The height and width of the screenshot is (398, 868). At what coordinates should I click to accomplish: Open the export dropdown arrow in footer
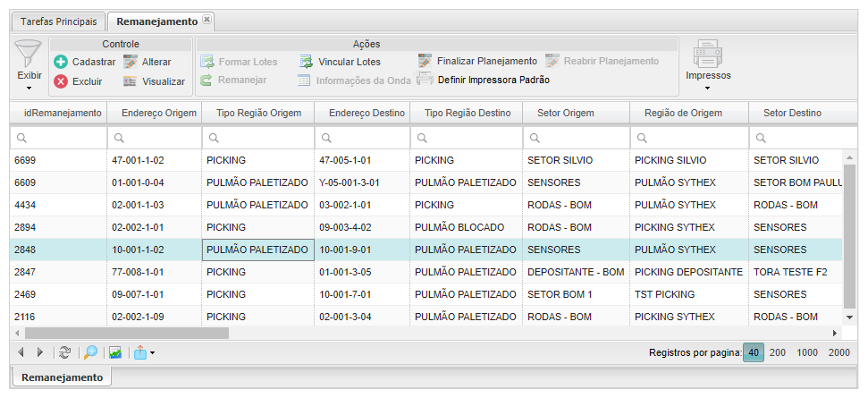point(153,353)
